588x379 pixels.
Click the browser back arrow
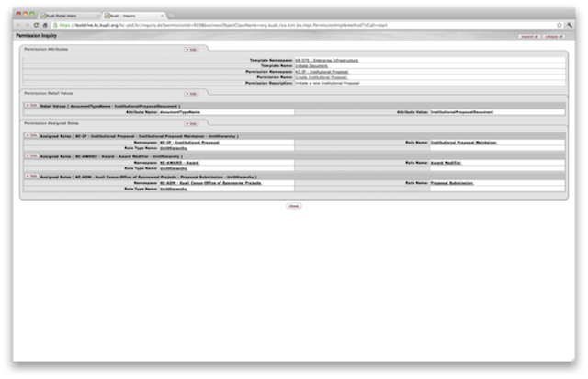point(18,25)
